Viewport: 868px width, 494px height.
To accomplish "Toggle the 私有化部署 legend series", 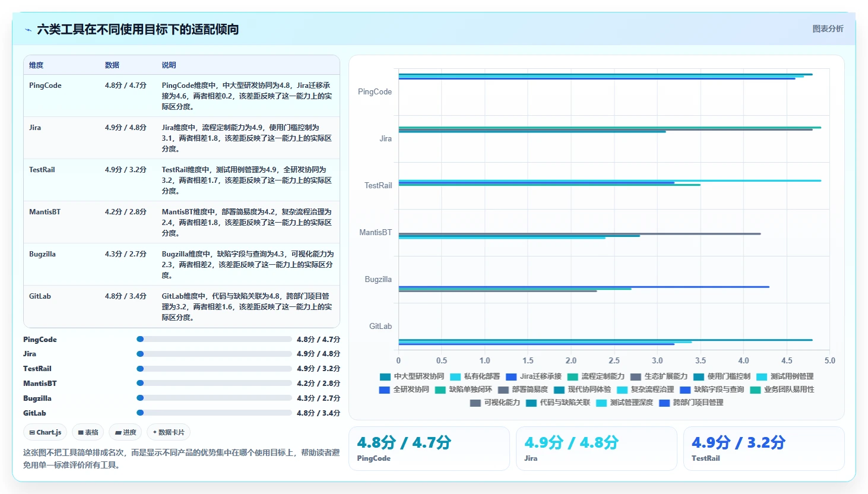I will [475, 376].
